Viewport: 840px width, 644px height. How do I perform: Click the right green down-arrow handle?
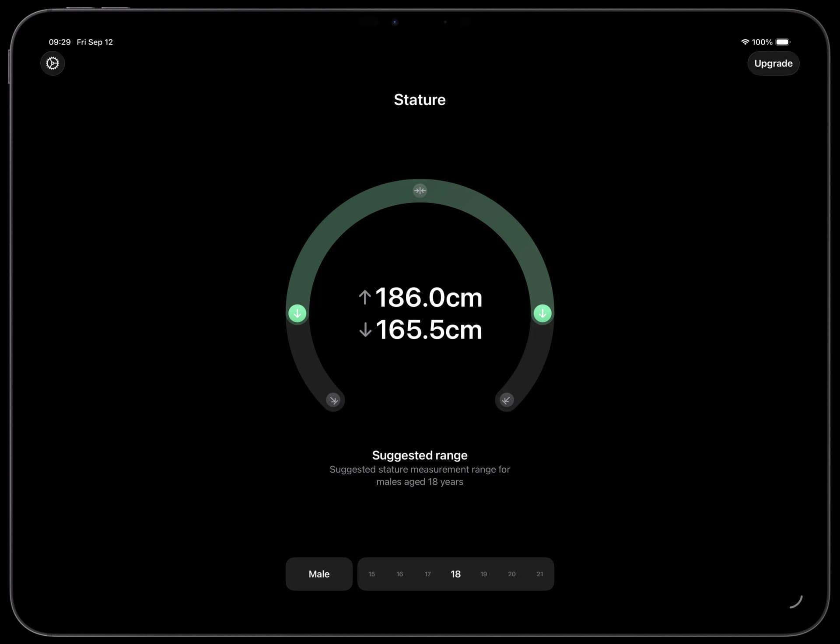click(542, 313)
